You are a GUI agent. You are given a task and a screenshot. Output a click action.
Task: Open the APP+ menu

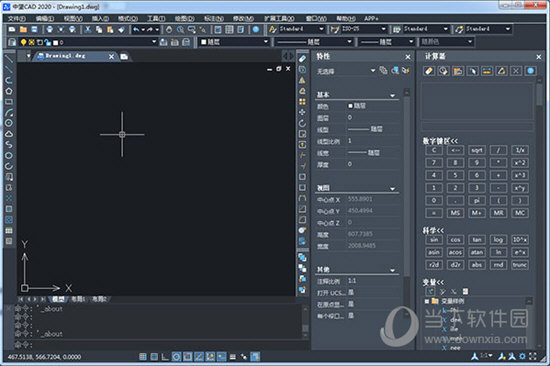click(371, 19)
